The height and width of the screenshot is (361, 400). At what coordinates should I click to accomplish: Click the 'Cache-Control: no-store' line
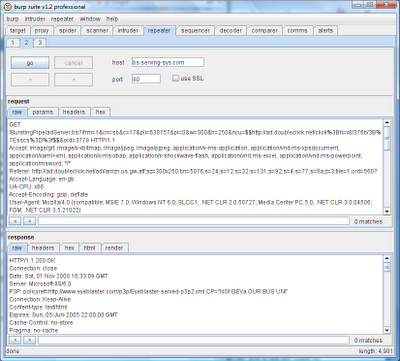click(41, 323)
